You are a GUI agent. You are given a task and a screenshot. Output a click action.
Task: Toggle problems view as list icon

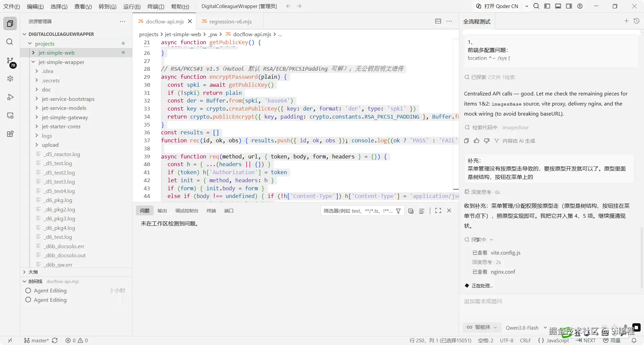(x=422, y=211)
